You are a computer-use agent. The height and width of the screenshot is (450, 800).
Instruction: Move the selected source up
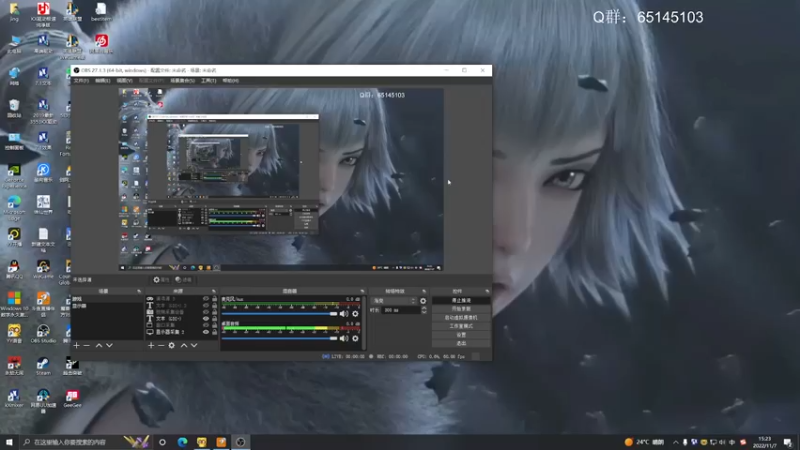[x=184, y=345]
